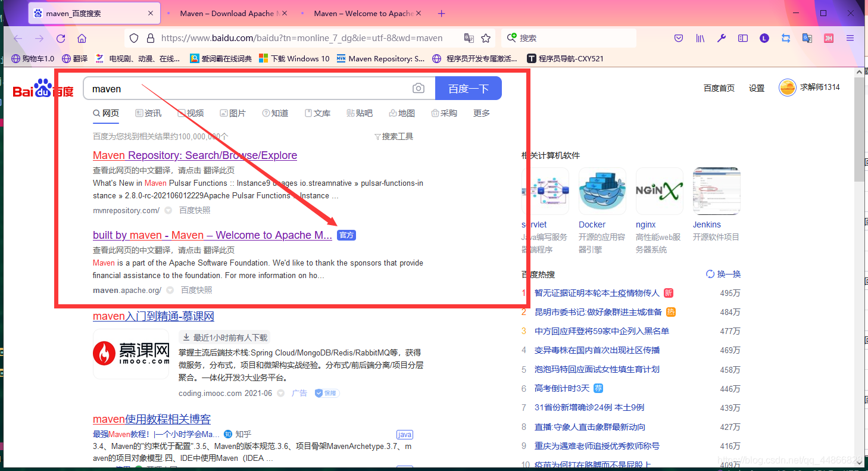The height and width of the screenshot is (471, 868).
Task: Click 换一换 to refresh hot searches
Action: pos(723,274)
